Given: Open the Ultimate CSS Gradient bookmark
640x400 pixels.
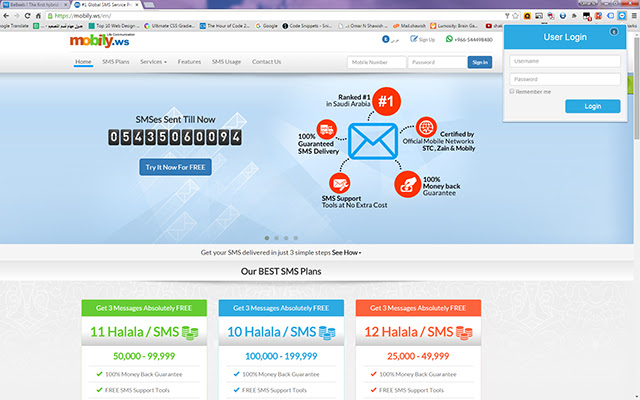Looking at the screenshot, I should (170, 26).
